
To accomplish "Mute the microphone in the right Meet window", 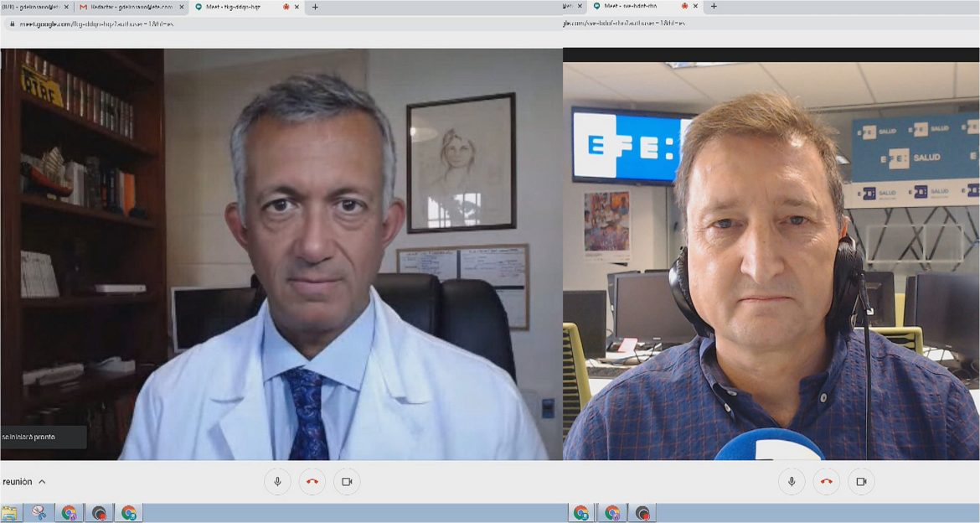I will pos(792,482).
